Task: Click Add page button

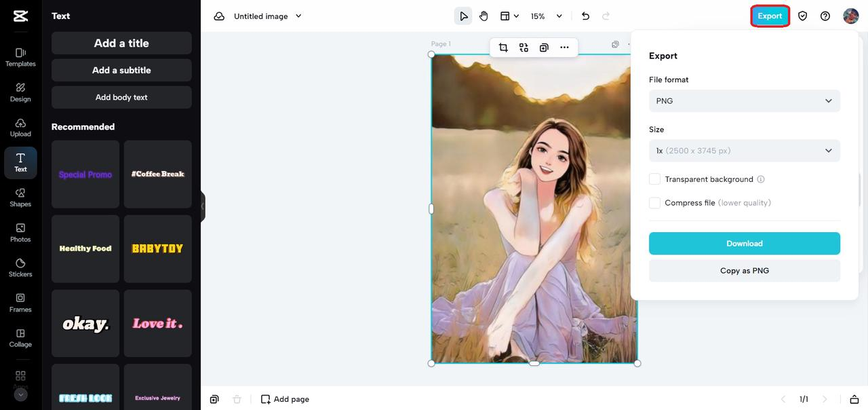Action: click(x=285, y=399)
